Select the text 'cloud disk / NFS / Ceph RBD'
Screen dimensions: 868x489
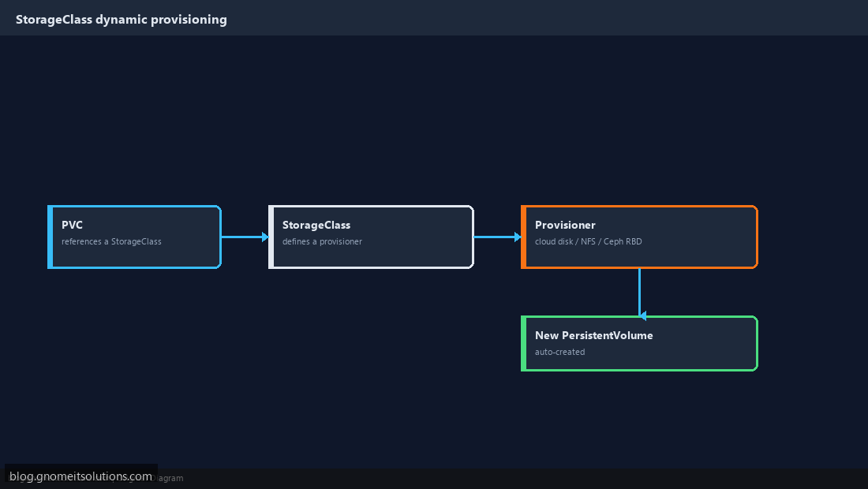click(x=589, y=241)
